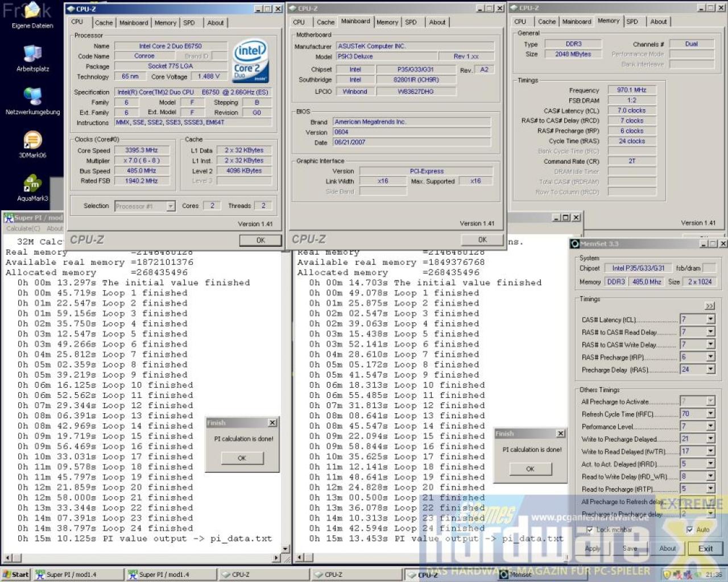This screenshot has width=728, height=582.
Task: Open SPD tab in the left CPU-Z window
Action: point(189,23)
